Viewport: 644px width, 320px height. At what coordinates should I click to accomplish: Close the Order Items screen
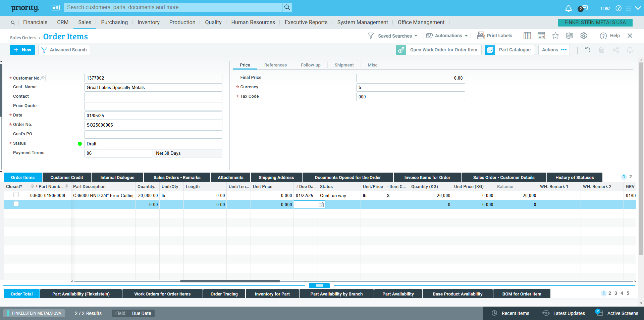point(630,36)
